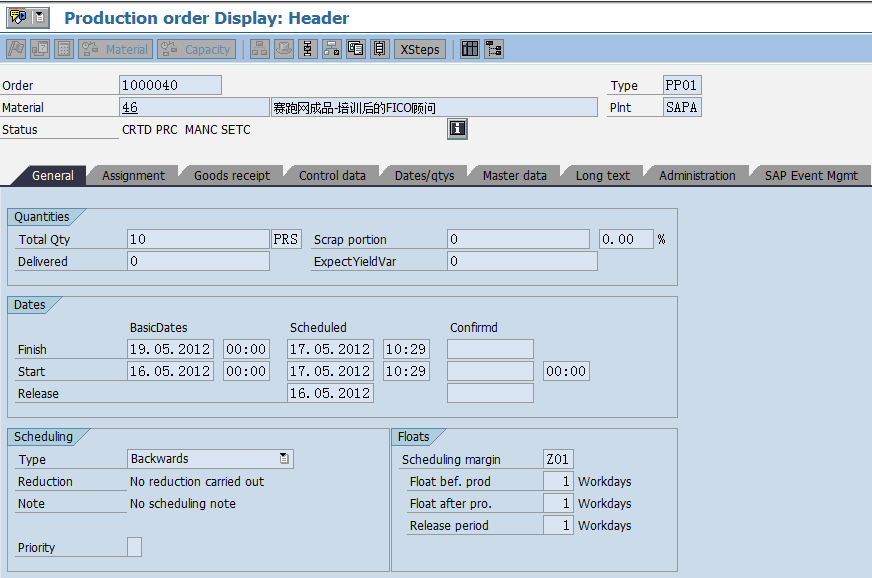The image size is (872, 578).
Task: Click the scheduled finish date field
Action: pos(330,349)
